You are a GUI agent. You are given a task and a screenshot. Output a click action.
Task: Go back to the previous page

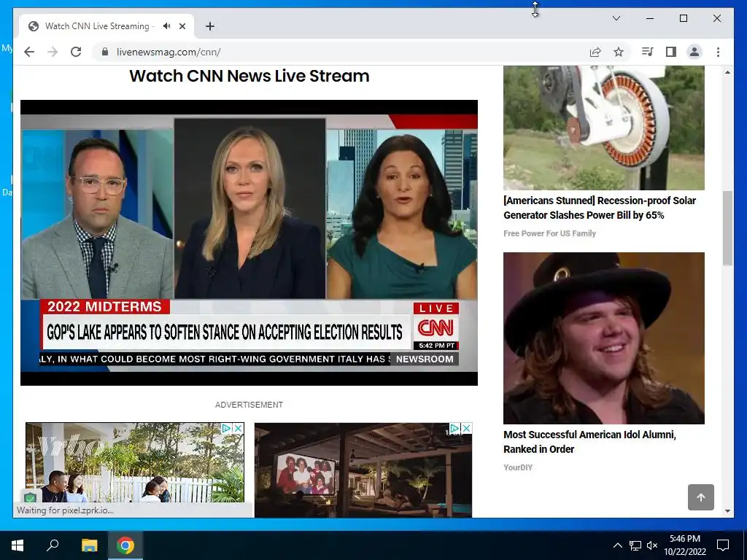[x=29, y=52]
